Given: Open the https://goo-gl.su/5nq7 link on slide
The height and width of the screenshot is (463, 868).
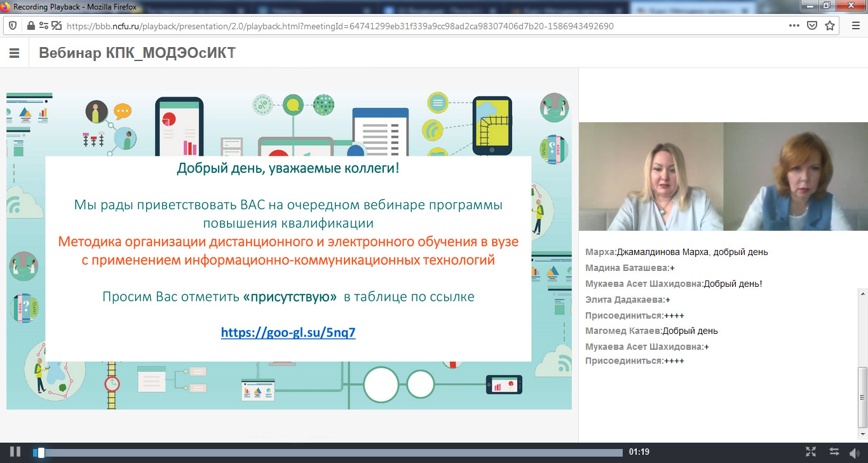Looking at the screenshot, I should (288, 332).
